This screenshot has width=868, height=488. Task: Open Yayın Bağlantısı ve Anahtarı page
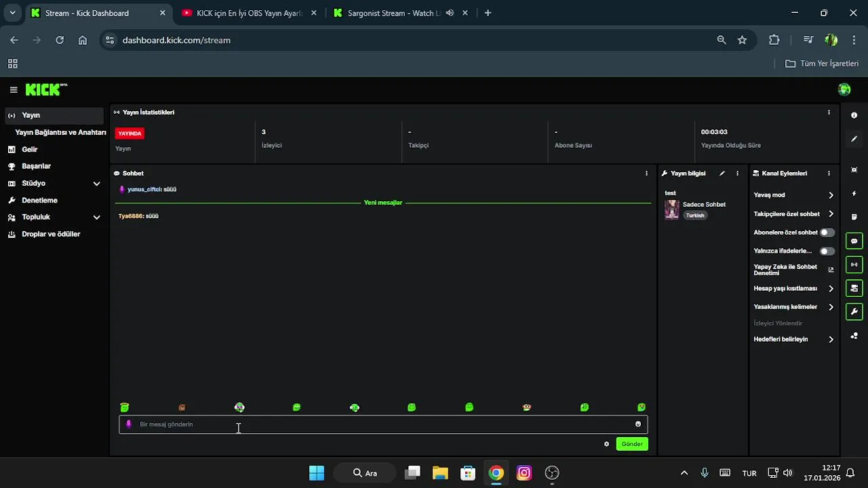tap(60, 132)
